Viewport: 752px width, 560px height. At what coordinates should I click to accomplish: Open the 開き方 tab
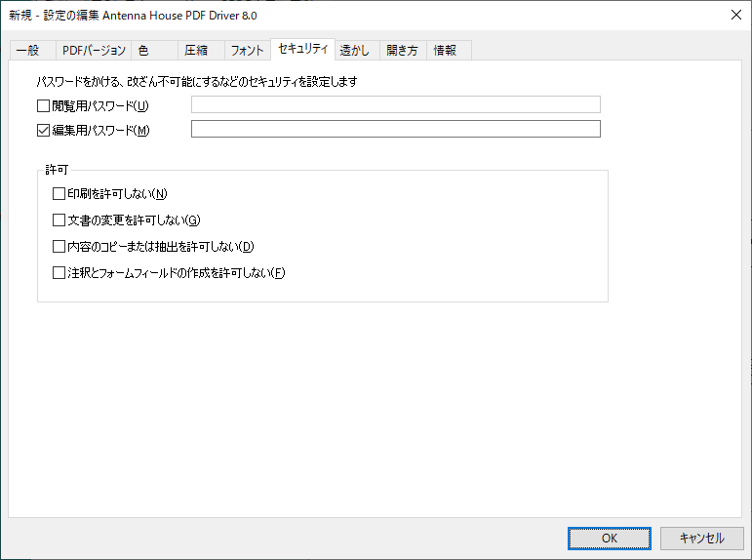point(403,51)
